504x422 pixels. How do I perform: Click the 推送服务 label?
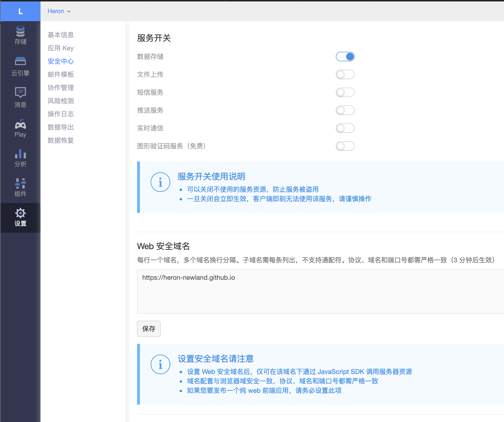tap(150, 110)
